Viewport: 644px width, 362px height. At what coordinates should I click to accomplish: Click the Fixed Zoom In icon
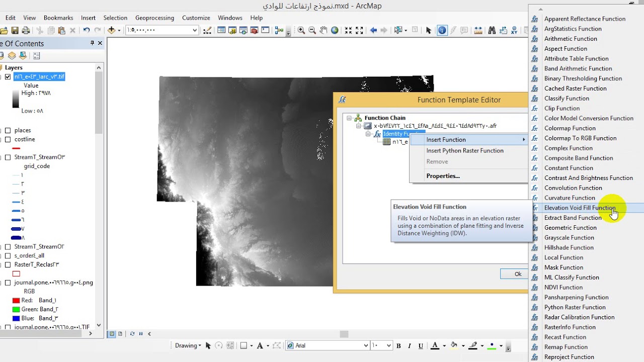pyautogui.click(x=348, y=30)
